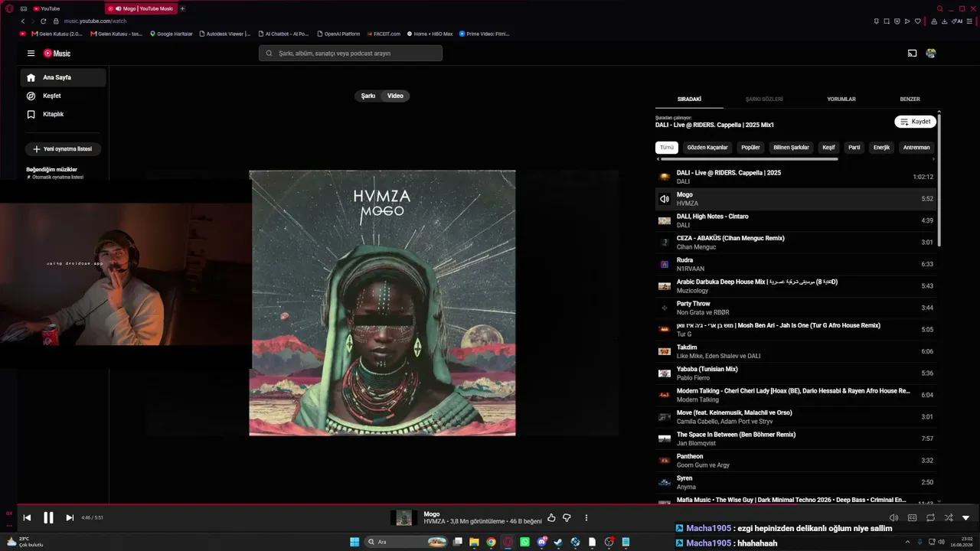Click the taskbar search box
Image resolution: width=980 pixels, height=551 pixels.
pos(406,542)
